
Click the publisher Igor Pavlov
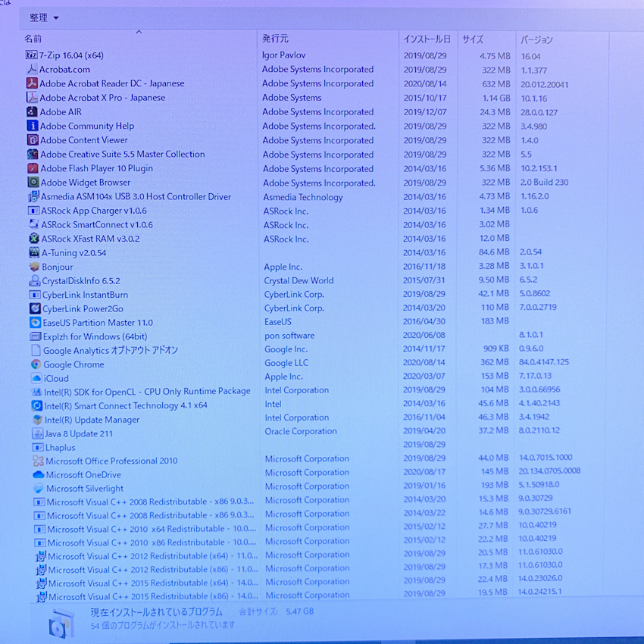[284, 55]
